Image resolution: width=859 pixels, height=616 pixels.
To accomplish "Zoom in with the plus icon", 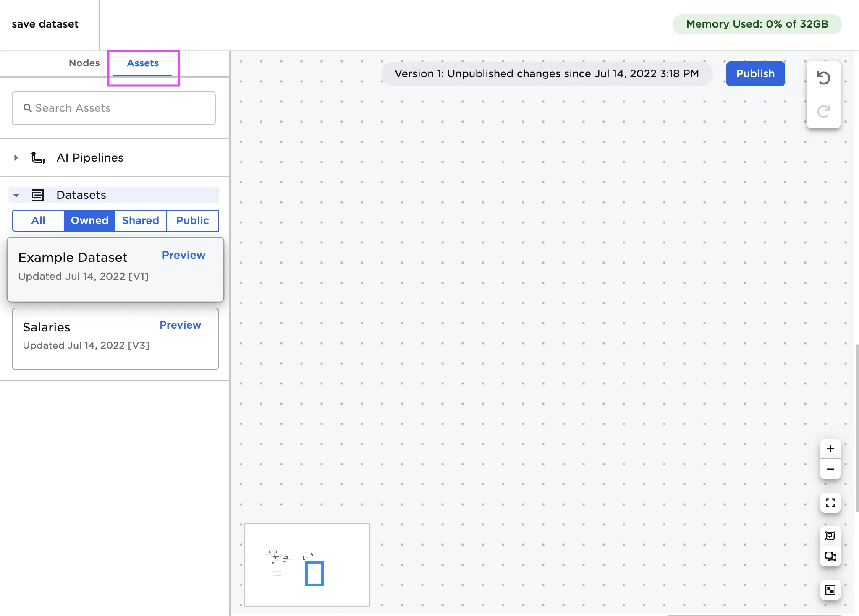I will point(830,449).
